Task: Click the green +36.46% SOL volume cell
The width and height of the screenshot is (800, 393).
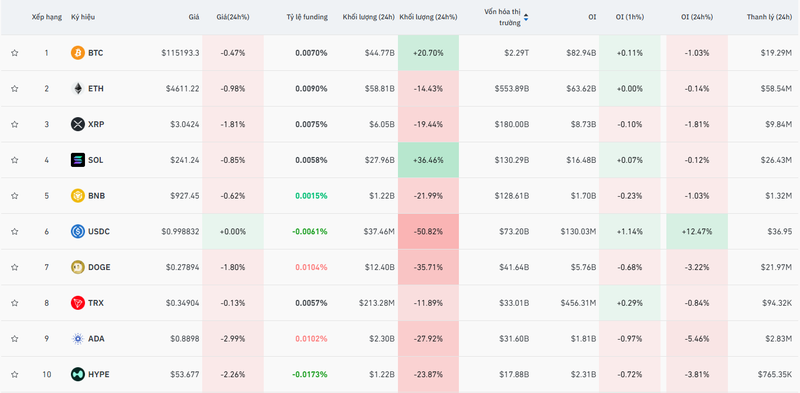Action: [x=429, y=160]
